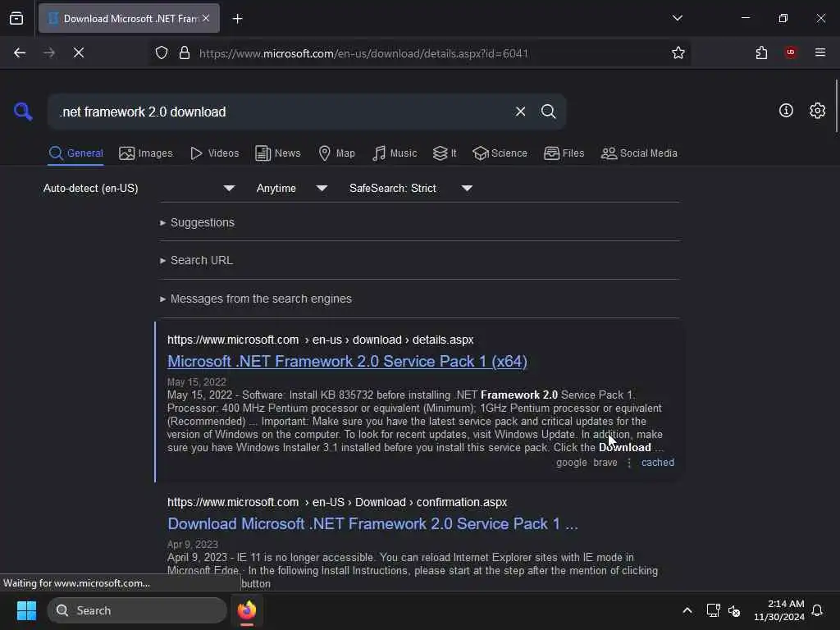Open the Firefox hamburger application menu
Image resolution: width=840 pixels, height=630 pixels.
click(x=820, y=52)
